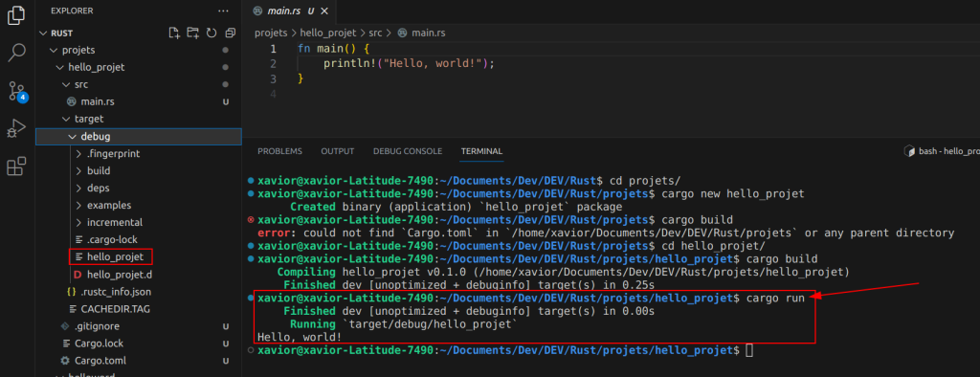
Task: Click the Rust icon on the main.rs tab
Action: click(256, 11)
